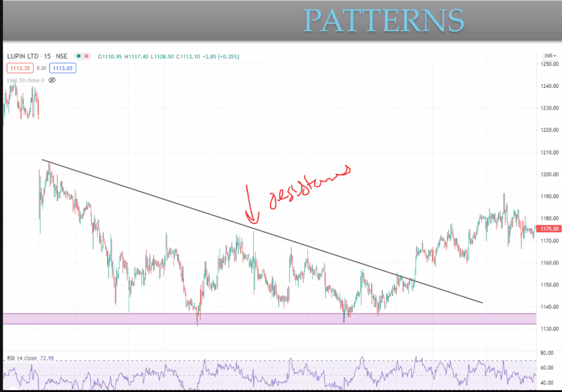Click the PATTERNS heading in banner
This screenshot has height=392, width=562.
tap(384, 20)
